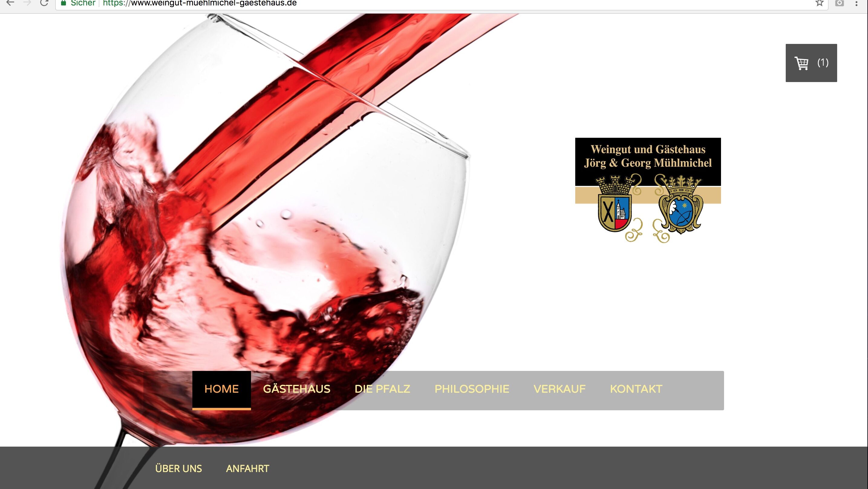Click the Weingut und Gästehaus Mühlmichel logo

coord(648,190)
